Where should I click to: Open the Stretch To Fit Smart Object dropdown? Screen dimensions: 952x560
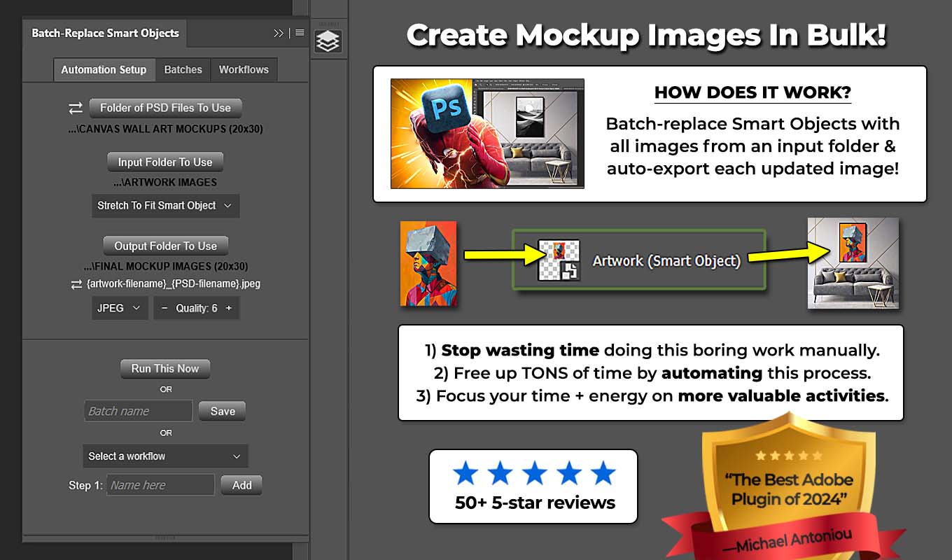[x=165, y=206]
